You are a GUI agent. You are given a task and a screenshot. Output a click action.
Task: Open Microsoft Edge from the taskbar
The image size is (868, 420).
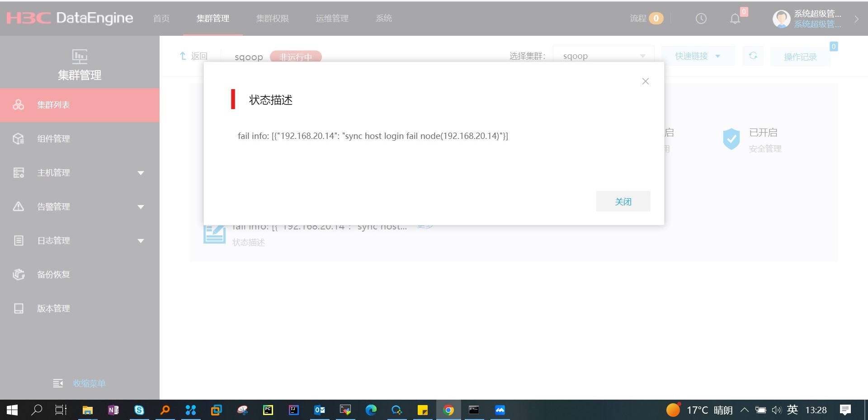click(371, 410)
